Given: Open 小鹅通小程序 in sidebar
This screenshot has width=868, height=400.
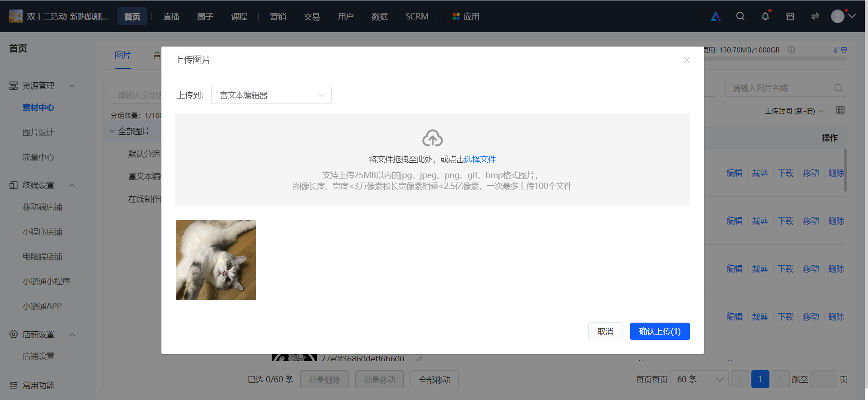Looking at the screenshot, I should point(47,282).
